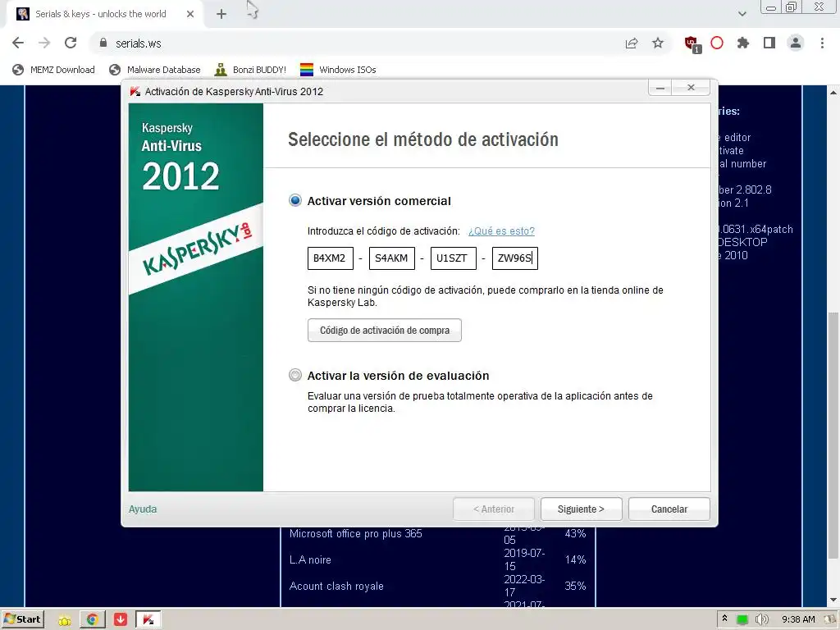840x630 pixels.
Task: Toggle the browser side panel icon
Action: (x=769, y=43)
